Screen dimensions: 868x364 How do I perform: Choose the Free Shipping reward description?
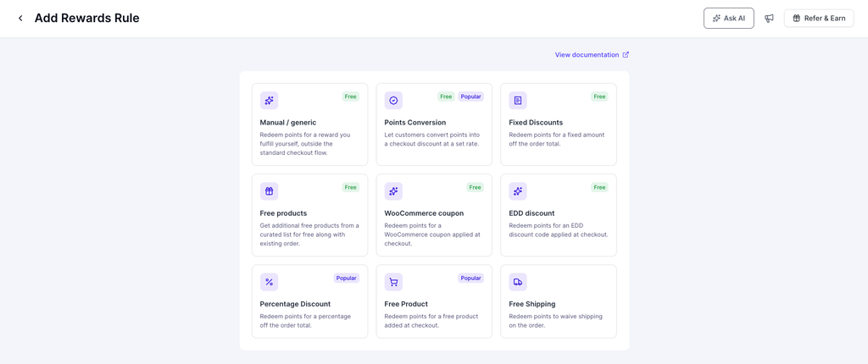tap(556, 321)
